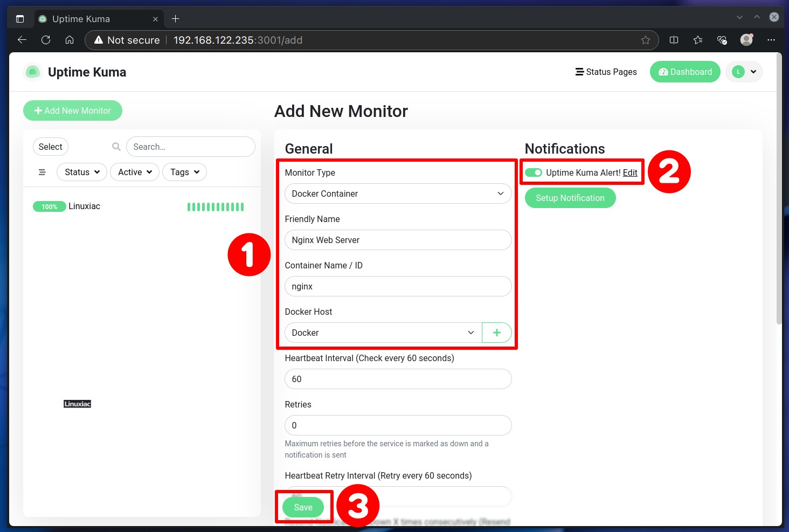Click the Container Name / ID field
Image resolution: width=789 pixels, height=532 pixels.
[398, 286]
